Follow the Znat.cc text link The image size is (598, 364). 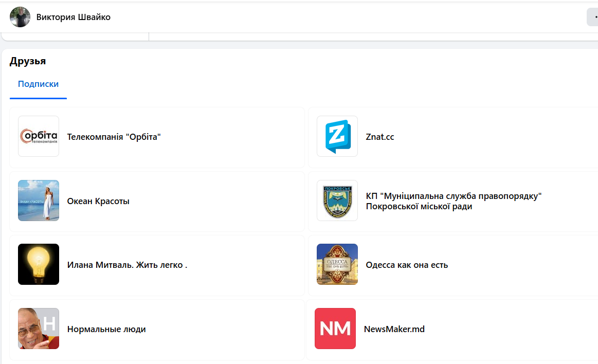point(380,137)
